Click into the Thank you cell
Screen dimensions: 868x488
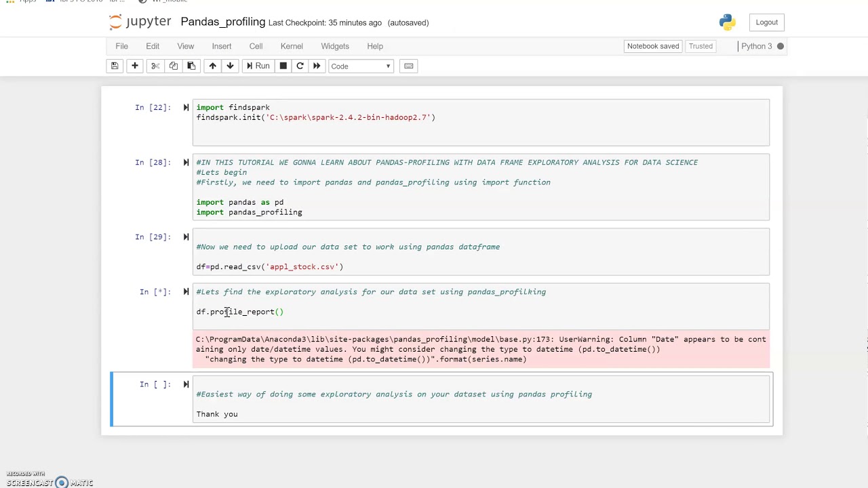click(481, 399)
